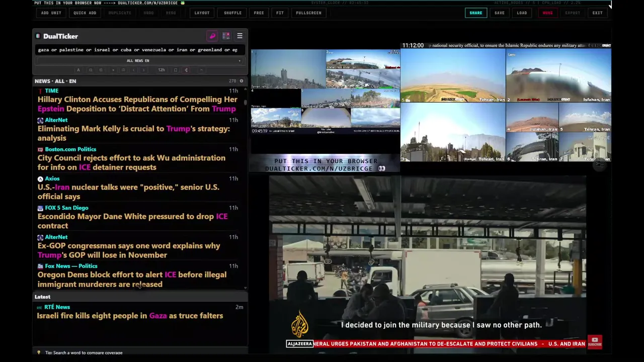Click the Al Jazeera logo on the video

pos(299,324)
